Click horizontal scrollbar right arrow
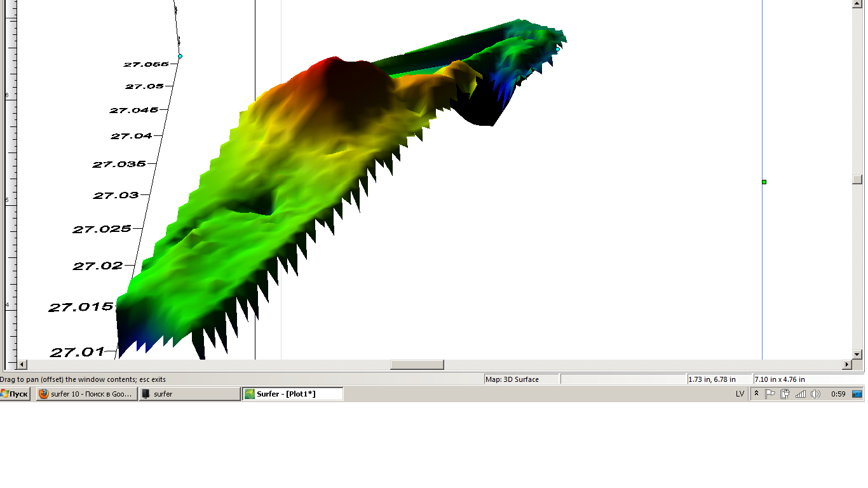The image size is (868, 488). pos(847,365)
